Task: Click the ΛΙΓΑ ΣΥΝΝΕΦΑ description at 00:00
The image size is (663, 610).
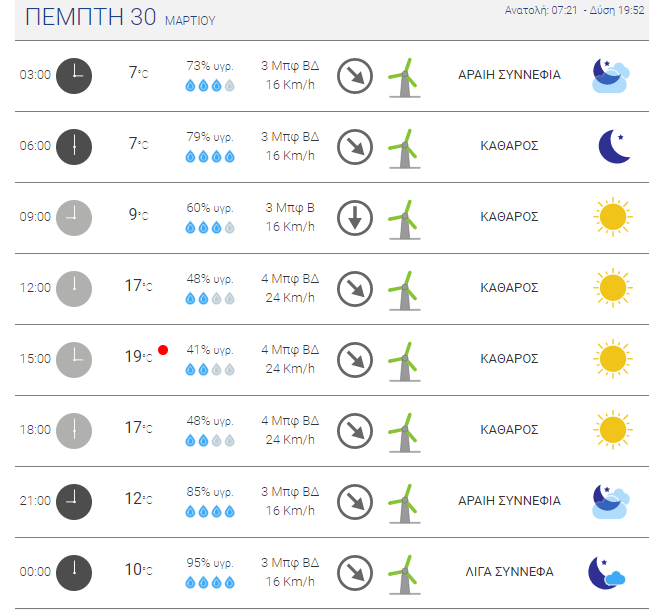Action: (510, 572)
